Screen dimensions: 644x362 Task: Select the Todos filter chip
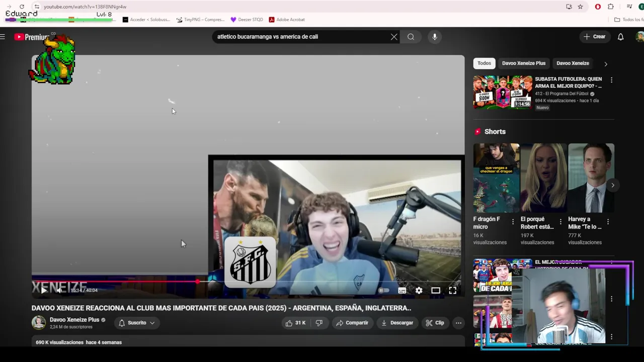tap(484, 63)
